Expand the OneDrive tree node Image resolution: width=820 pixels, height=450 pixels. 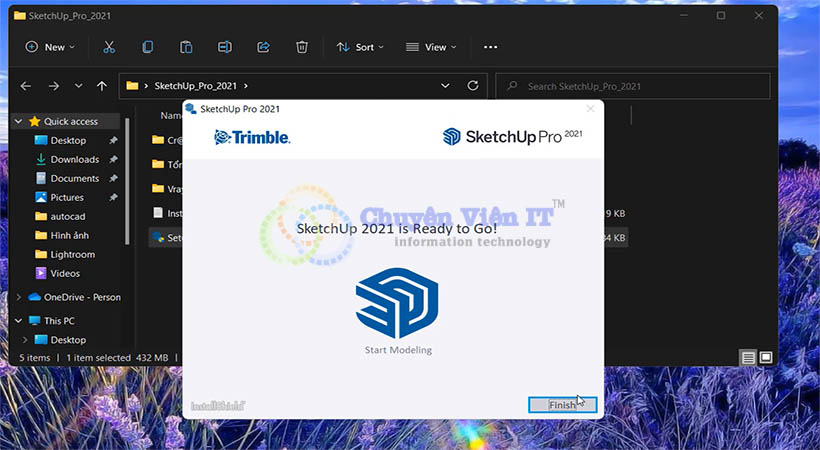point(19,297)
